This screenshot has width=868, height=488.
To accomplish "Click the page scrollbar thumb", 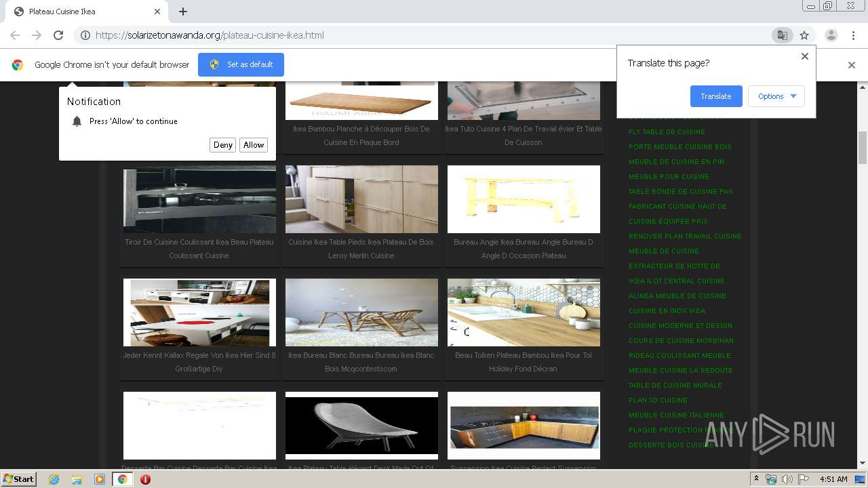I will 863,147.
